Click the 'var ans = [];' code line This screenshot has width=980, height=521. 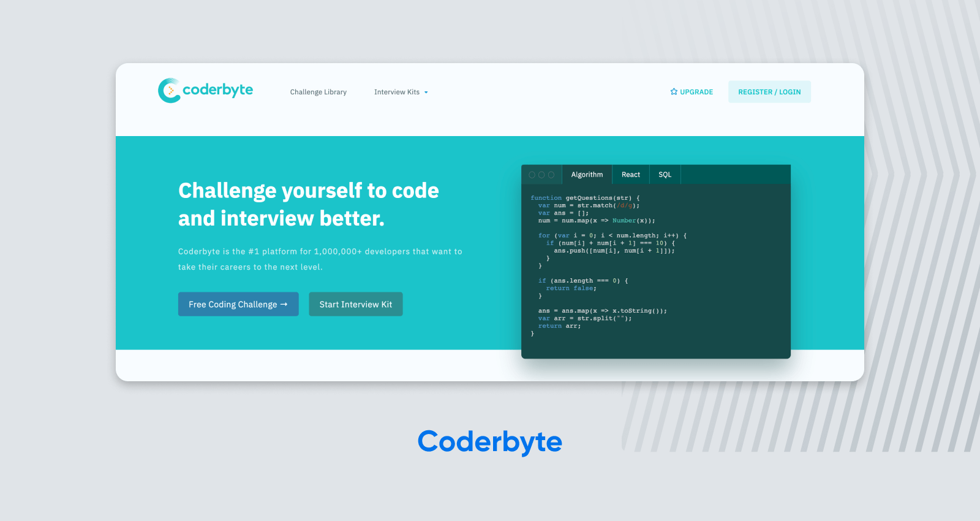(x=563, y=213)
